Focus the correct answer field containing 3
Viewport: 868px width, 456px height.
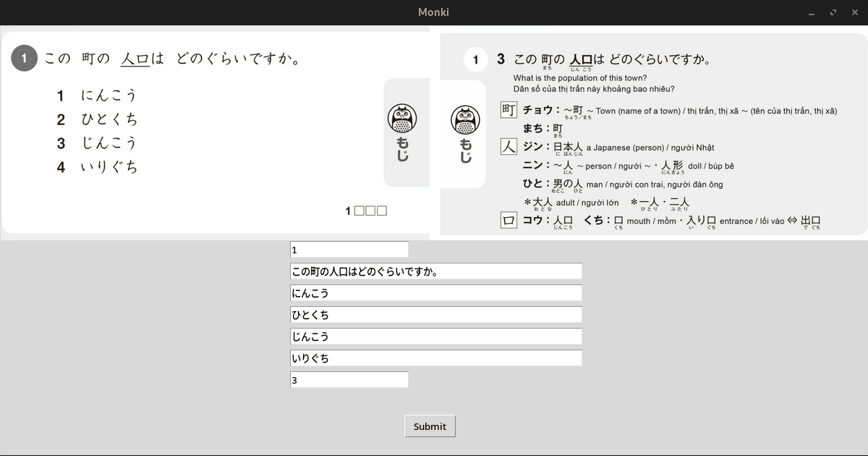[349, 380]
